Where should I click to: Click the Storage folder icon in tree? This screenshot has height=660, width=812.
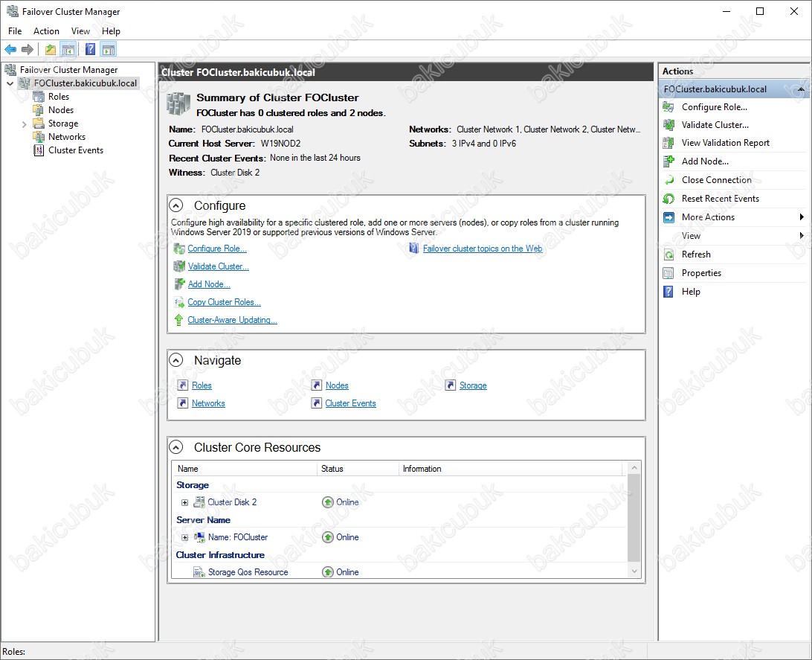coord(39,124)
